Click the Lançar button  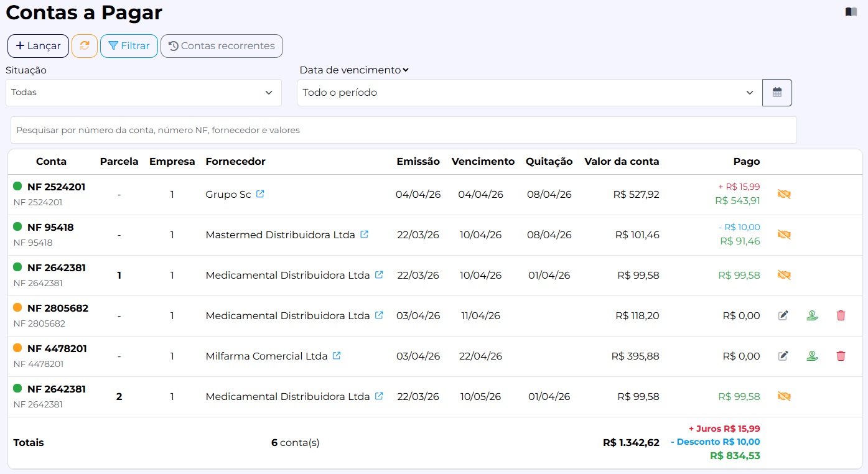[38, 46]
